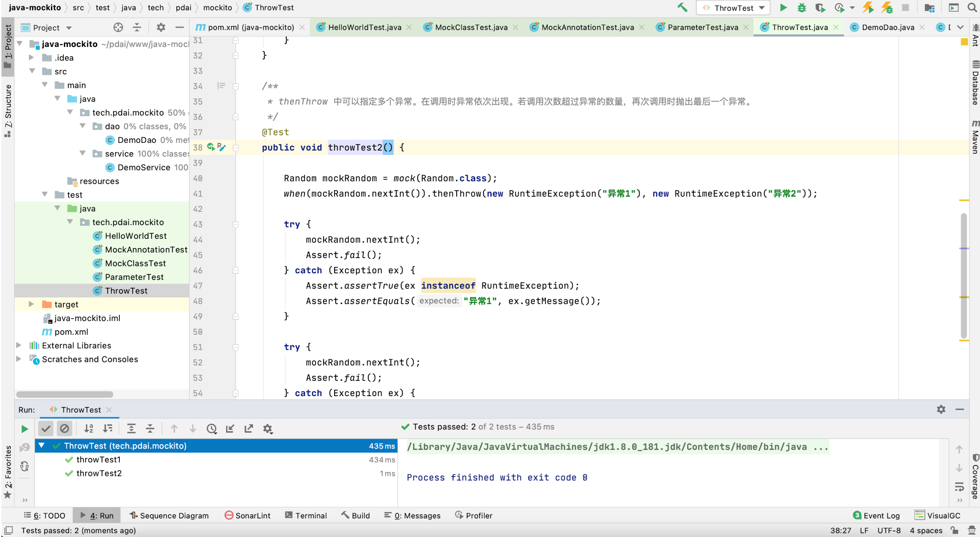Click the editor vertical scrollbar thumb
The image size is (980, 537).
click(964, 275)
